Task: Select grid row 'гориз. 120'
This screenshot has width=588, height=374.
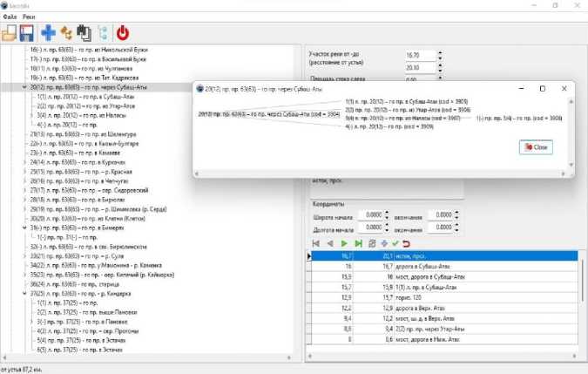Action: click(x=444, y=297)
